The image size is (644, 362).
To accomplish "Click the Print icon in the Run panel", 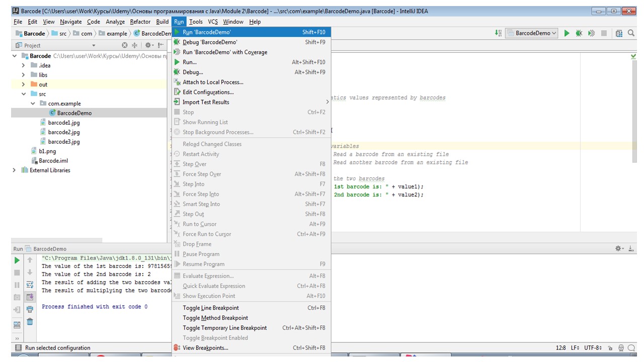I will 30,309.
